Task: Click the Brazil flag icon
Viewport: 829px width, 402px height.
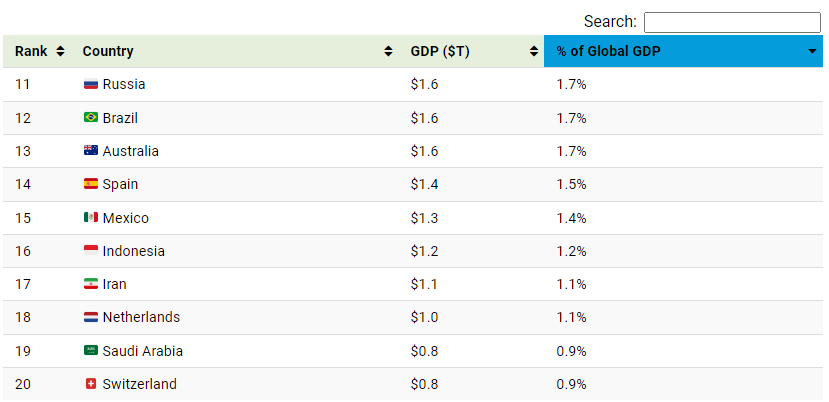Action: click(90, 118)
